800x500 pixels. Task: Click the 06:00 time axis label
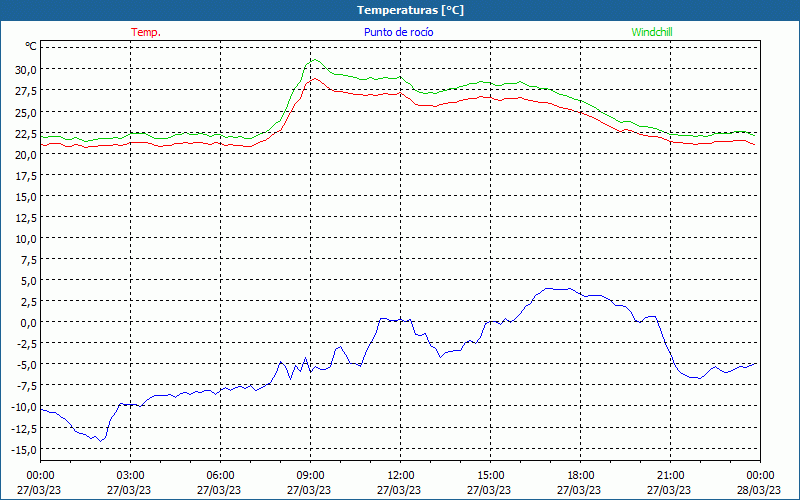220,476
